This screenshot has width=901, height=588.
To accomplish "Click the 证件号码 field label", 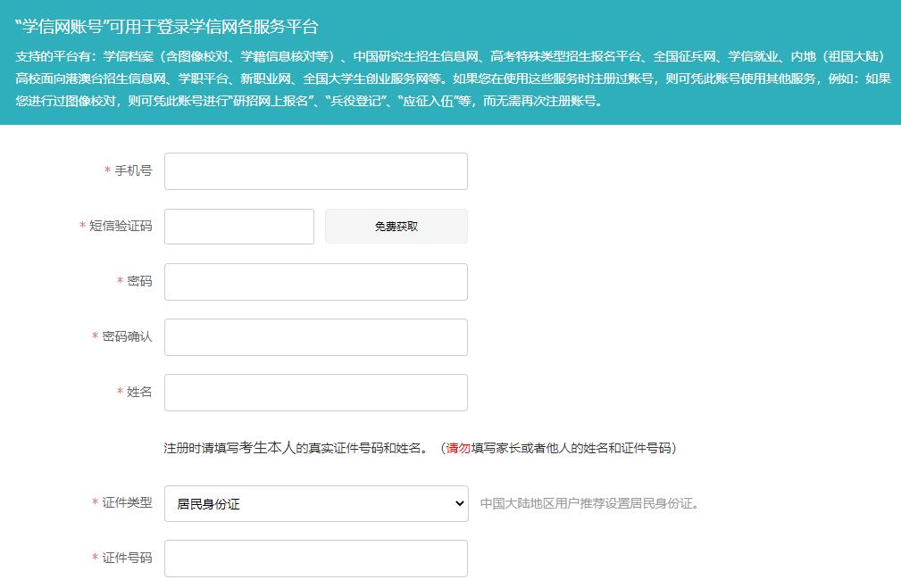I will point(127,558).
